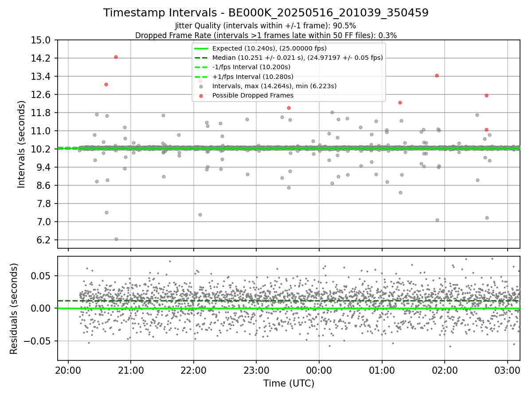The height and width of the screenshot is (399, 532).
Task: Click the '00:00' time axis label
Action: (x=319, y=370)
